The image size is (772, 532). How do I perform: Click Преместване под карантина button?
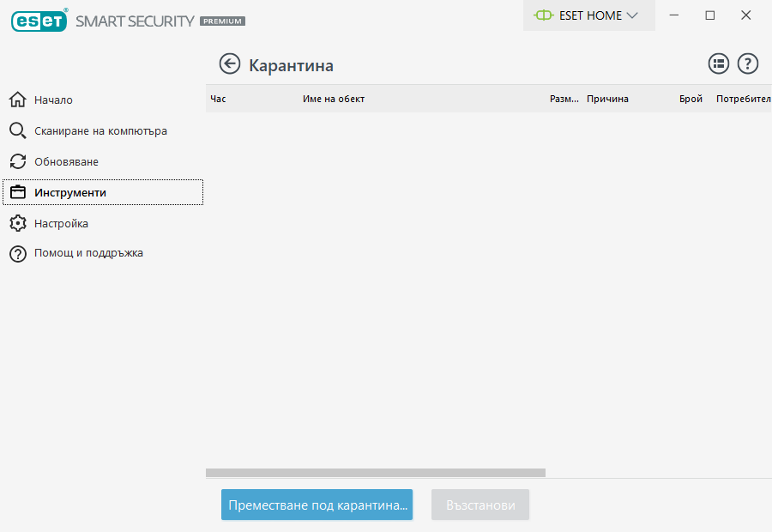point(317,505)
